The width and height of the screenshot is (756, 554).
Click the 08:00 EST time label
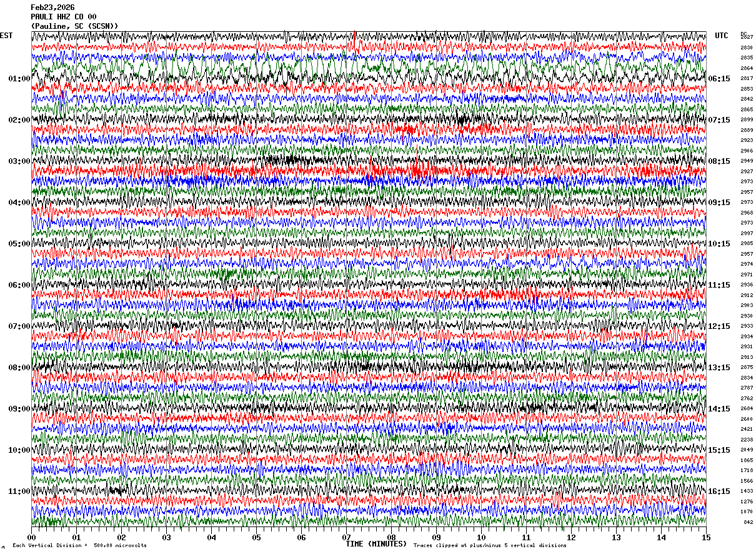tap(19, 368)
